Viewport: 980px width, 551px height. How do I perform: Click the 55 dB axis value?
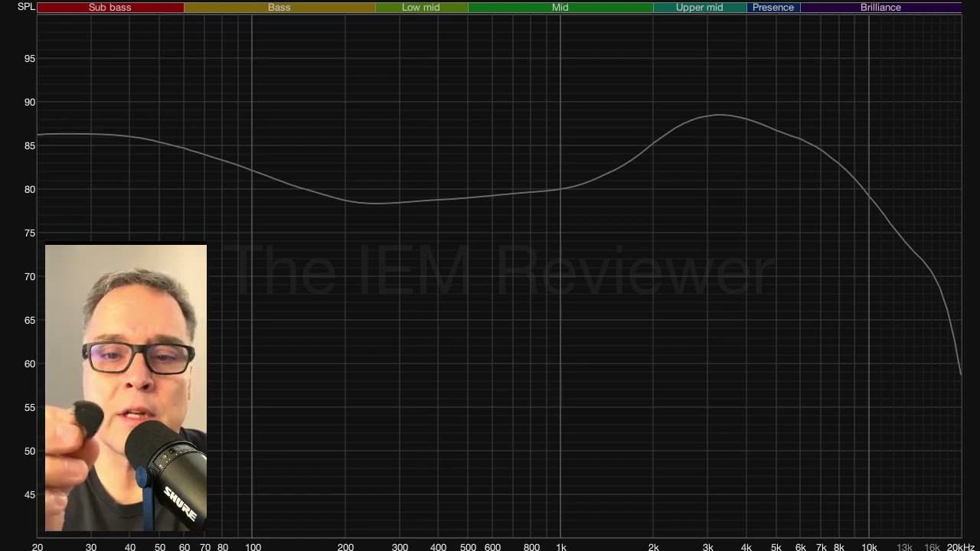coord(30,407)
